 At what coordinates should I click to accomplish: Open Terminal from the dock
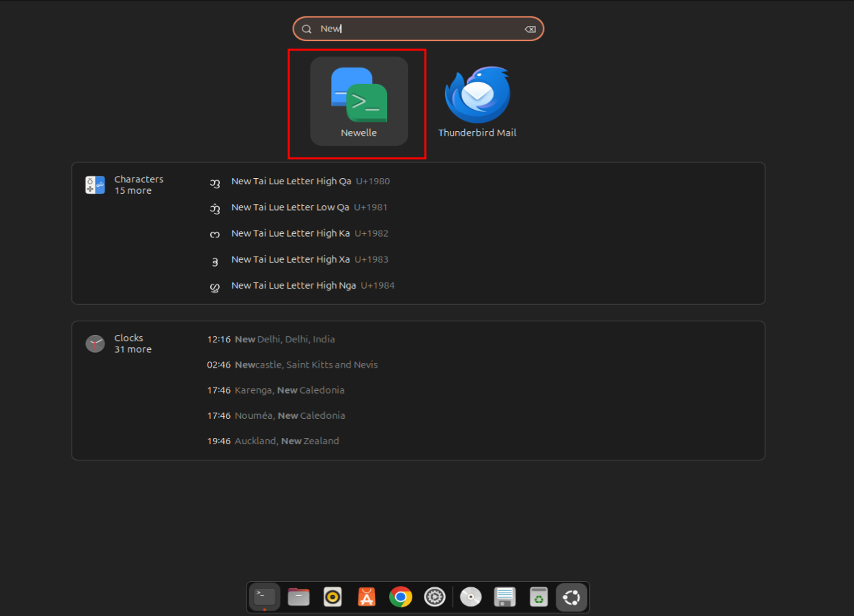pos(264,597)
